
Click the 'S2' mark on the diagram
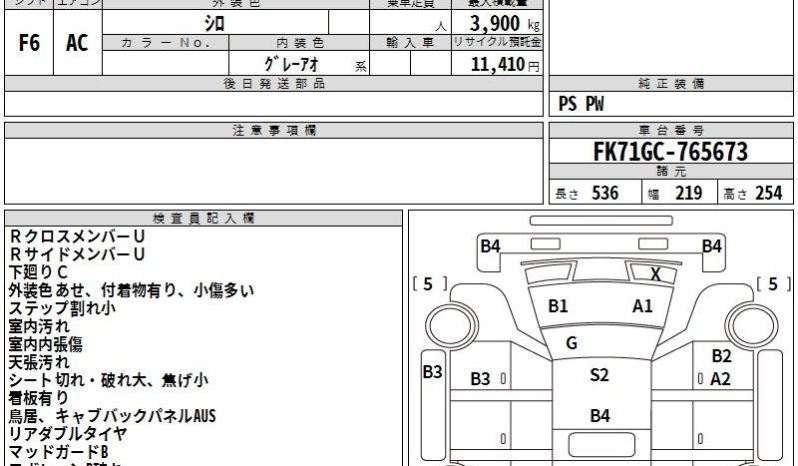coord(599,375)
